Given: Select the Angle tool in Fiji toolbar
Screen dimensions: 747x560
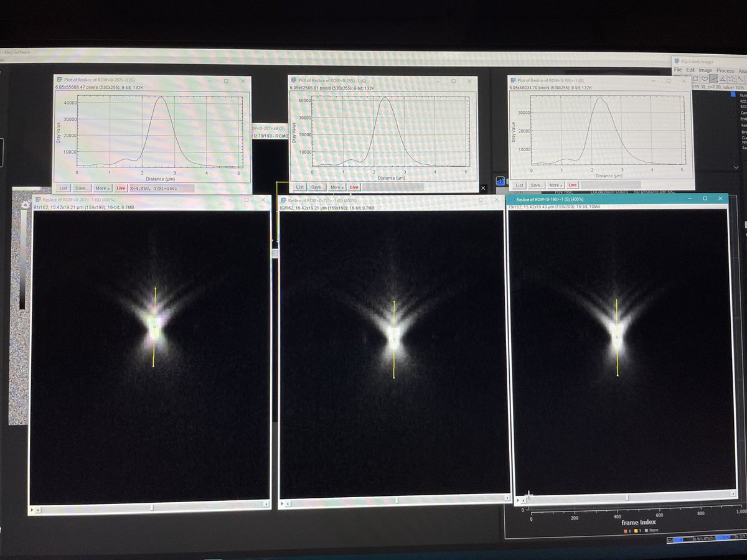Looking at the screenshot, I should 723,78.
